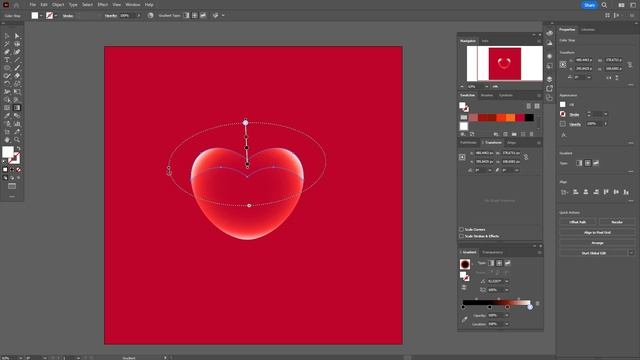Select the Artboard tool
Screen dimensions: 640x360
(x=7, y=132)
